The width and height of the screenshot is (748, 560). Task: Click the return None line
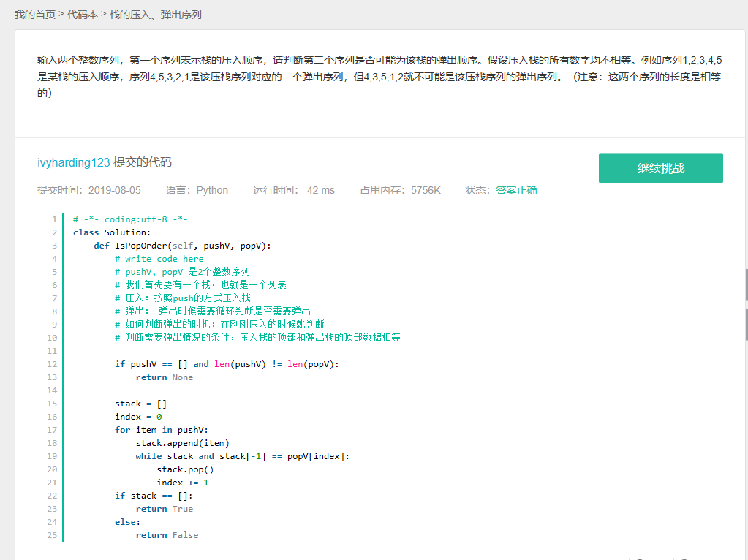(164, 377)
